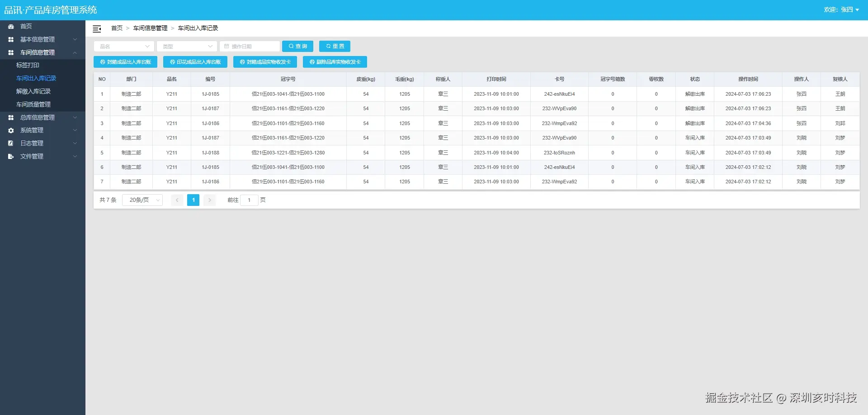Click the 品讯·产品库房管理系统 title

pos(51,10)
